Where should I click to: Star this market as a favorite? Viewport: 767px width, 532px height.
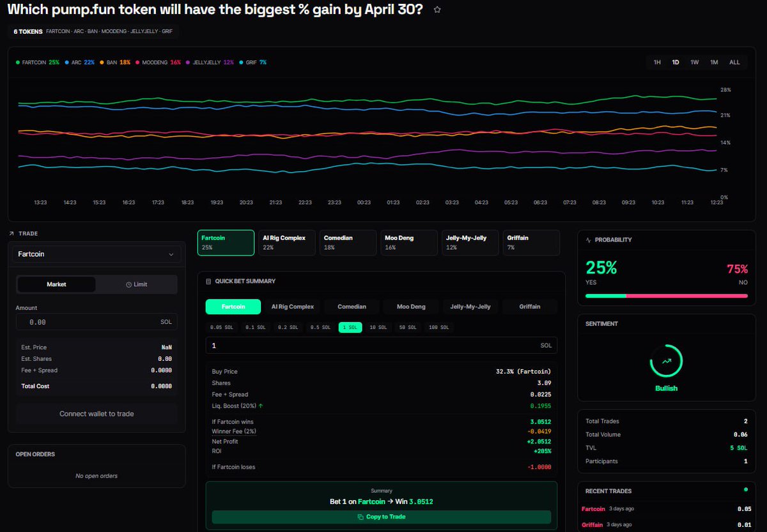[x=437, y=10]
